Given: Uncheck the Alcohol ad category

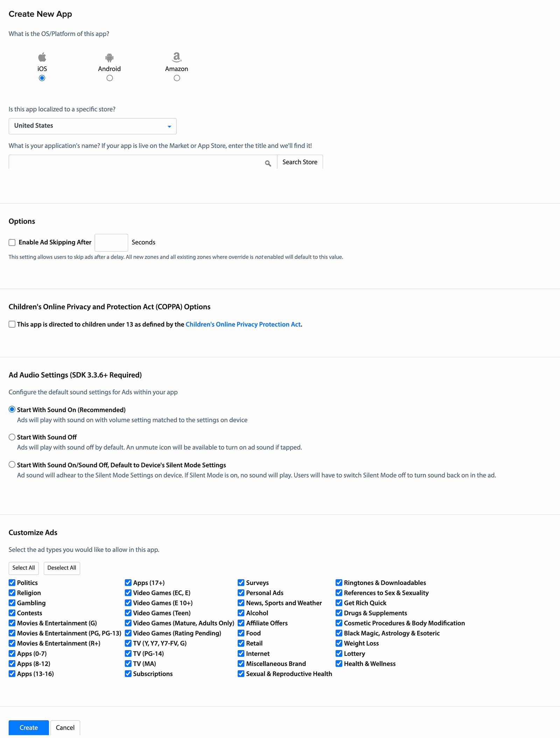Looking at the screenshot, I should tap(241, 613).
